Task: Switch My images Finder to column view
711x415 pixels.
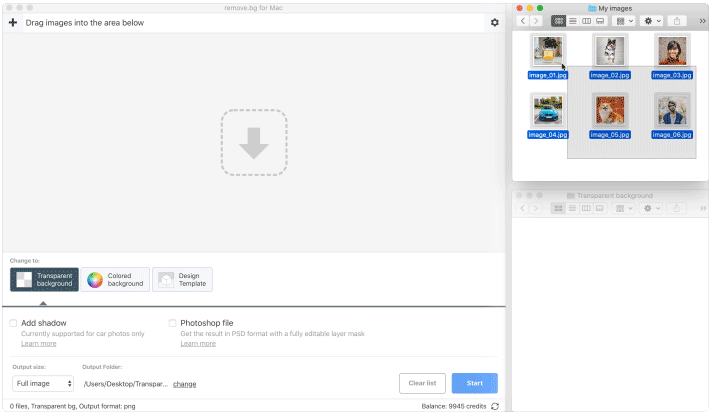Action: pyautogui.click(x=586, y=21)
